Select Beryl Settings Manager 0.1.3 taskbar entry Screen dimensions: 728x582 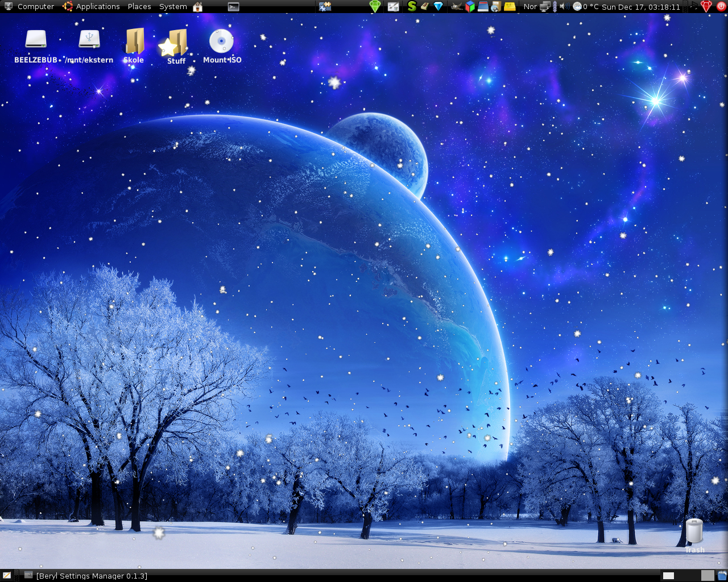coord(85,576)
